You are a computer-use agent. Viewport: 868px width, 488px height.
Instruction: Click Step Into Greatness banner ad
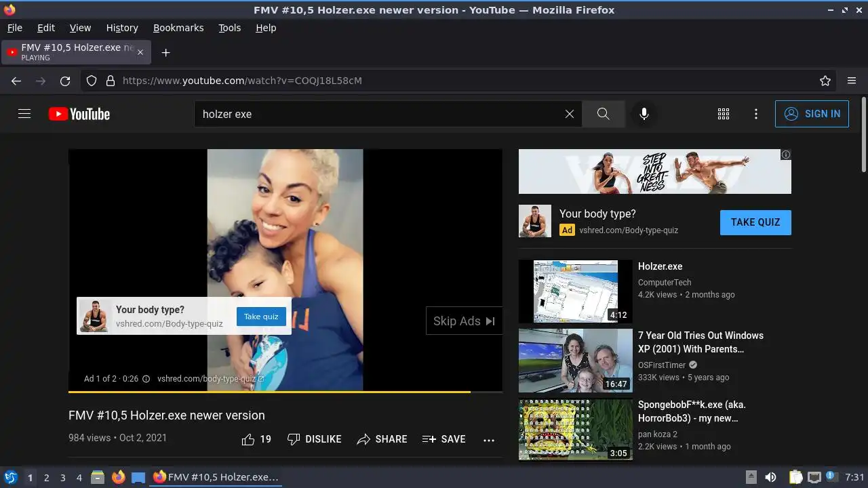654,171
